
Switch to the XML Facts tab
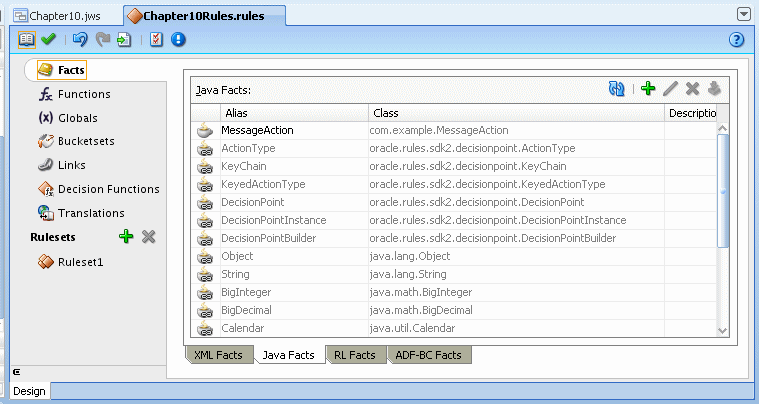(x=218, y=355)
